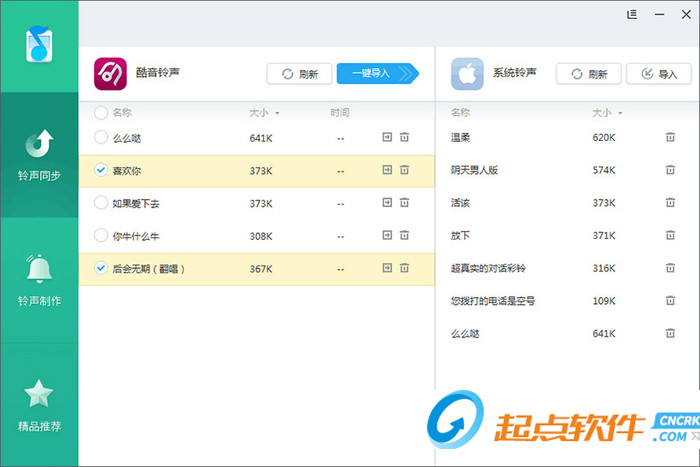The height and width of the screenshot is (467, 700).
Task: Minimize the ringtone sync window
Action: pyautogui.click(x=659, y=15)
